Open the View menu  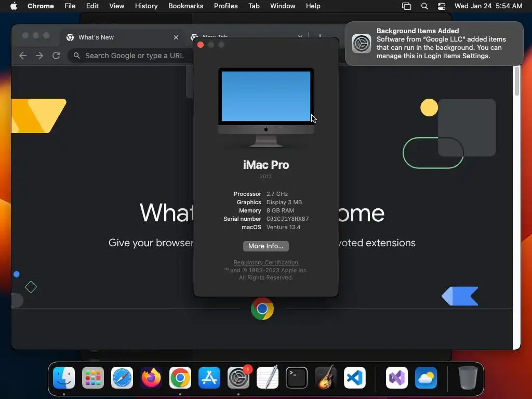pos(116,6)
